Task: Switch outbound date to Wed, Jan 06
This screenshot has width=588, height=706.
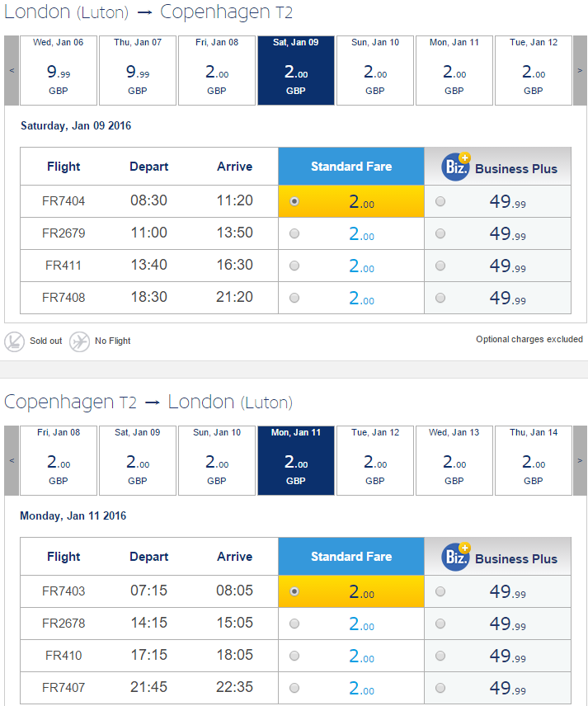Action: pyautogui.click(x=59, y=70)
